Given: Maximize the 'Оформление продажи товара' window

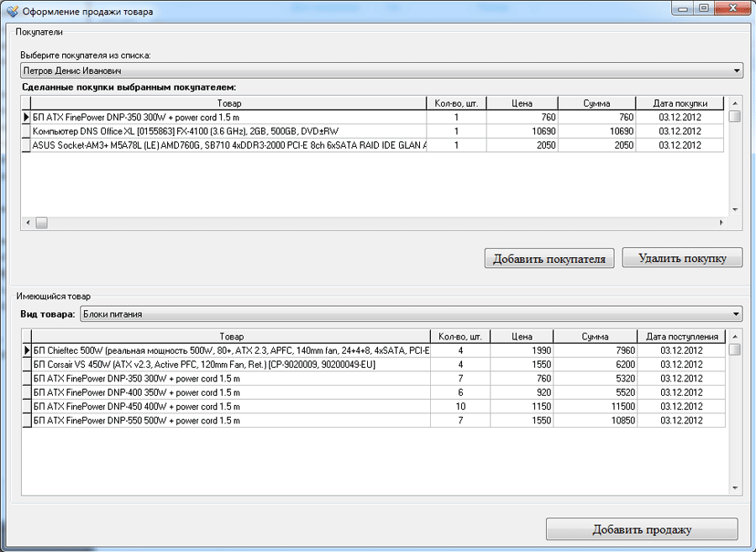Looking at the screenshot, I should point(705,8).
